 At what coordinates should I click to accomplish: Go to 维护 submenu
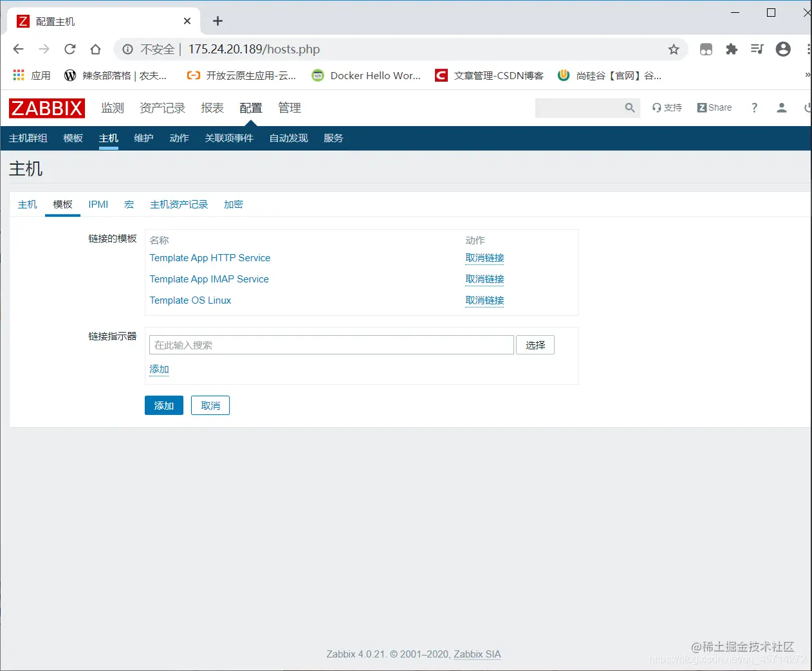point(144,138)
